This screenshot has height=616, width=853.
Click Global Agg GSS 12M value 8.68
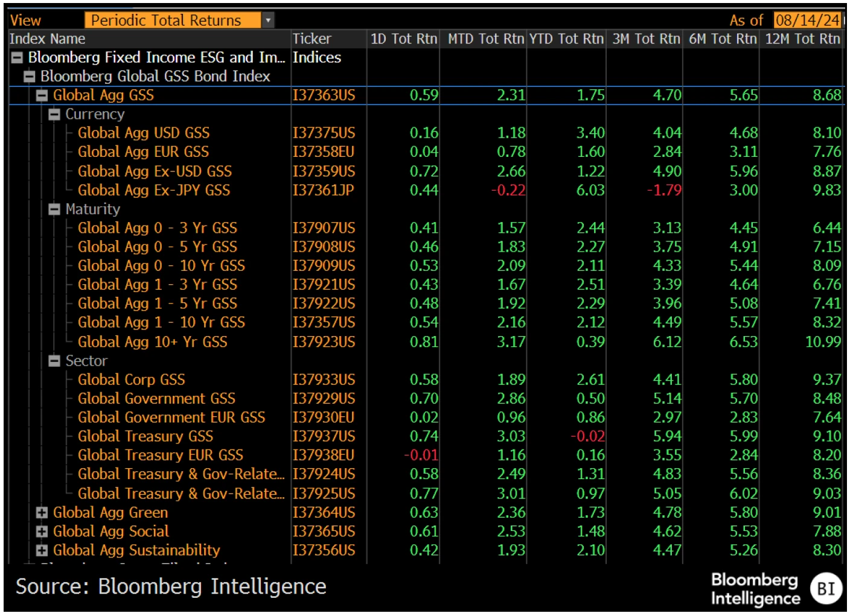pos(826,95)
